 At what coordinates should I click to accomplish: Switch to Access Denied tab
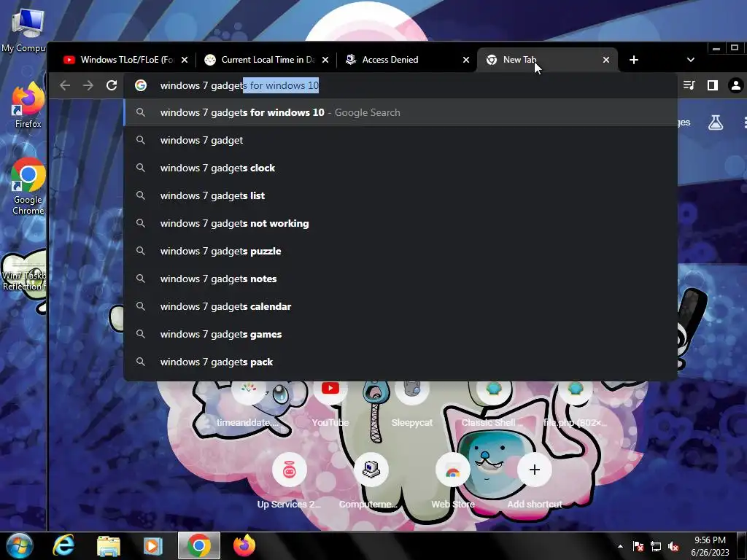(408, 60)
